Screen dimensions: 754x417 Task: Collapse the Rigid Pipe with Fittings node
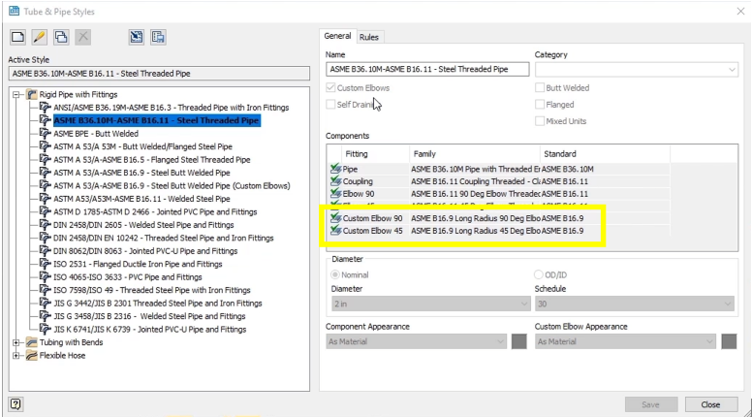coord(16,94)
